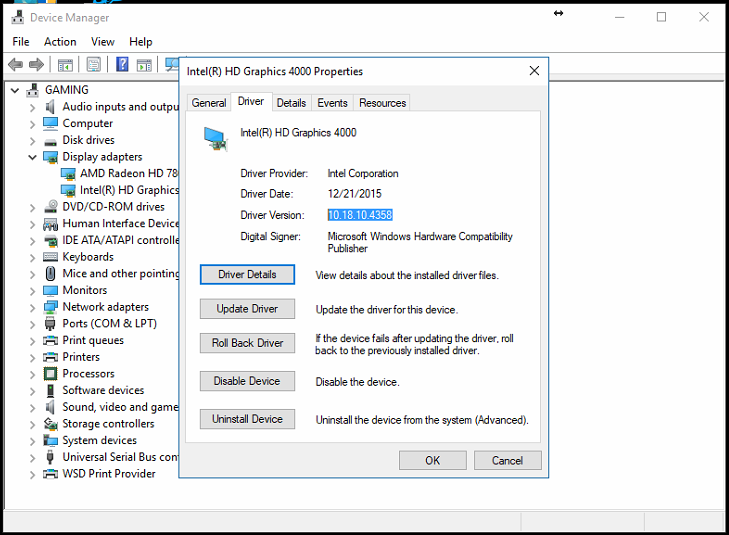Click the show/hide console tree toolbar icon
Image resolution: width=729 pixels, height=535 pixels.
tap(65, 65)
